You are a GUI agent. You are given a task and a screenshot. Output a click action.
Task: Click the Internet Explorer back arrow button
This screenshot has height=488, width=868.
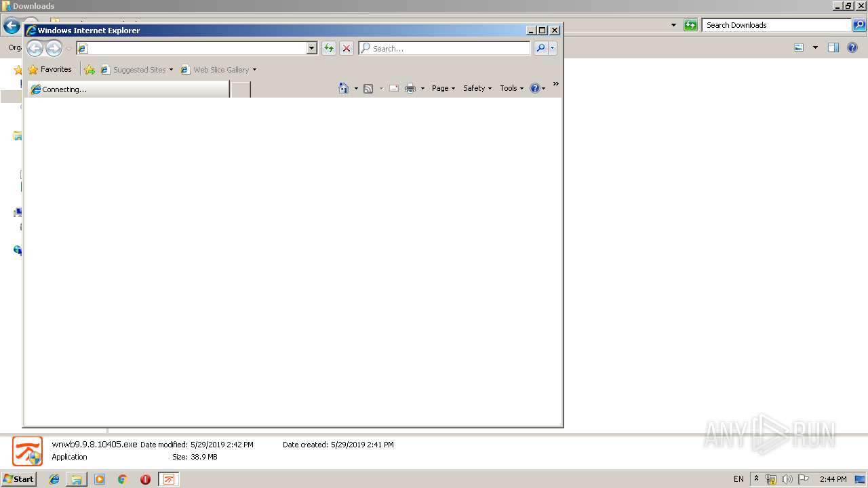pyautogui.click(x=35, y=48)
